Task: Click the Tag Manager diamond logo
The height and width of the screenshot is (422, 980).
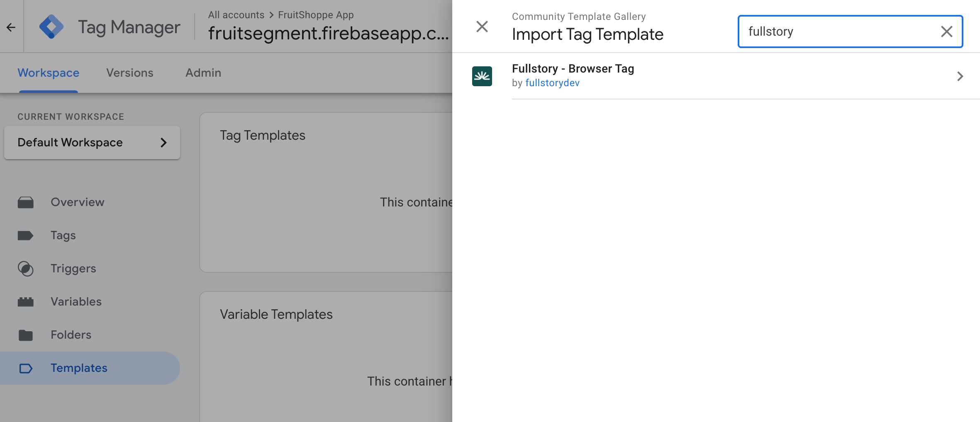Action: tap(51, 27)
